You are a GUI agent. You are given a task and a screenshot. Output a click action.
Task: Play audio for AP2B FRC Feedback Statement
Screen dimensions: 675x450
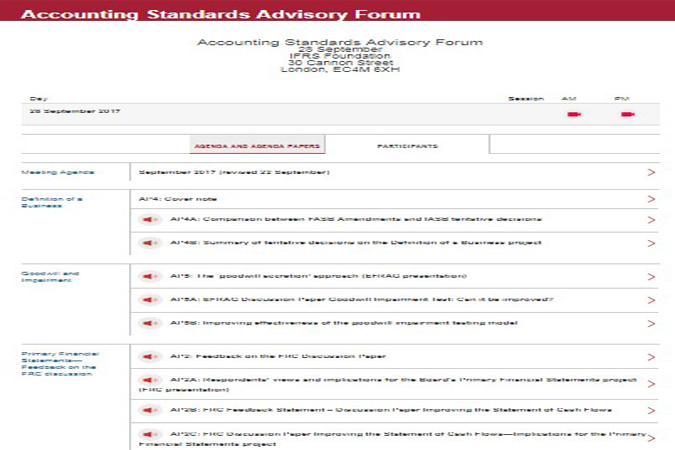point(150,410)
